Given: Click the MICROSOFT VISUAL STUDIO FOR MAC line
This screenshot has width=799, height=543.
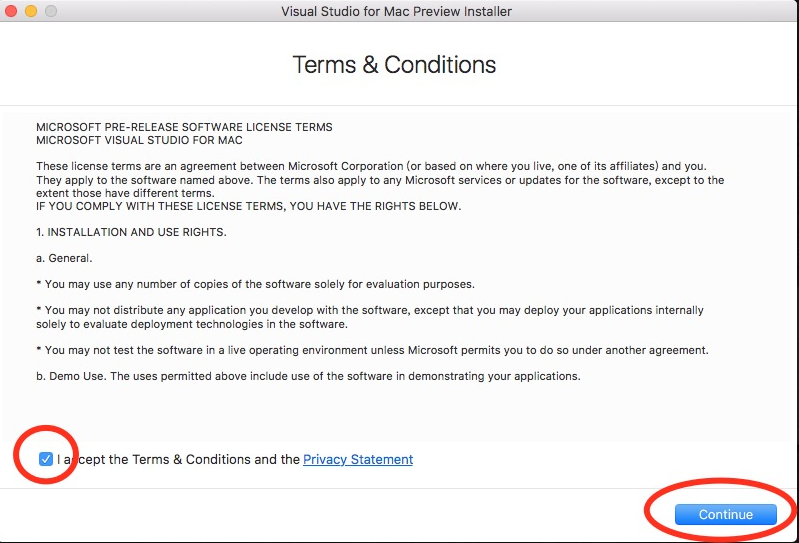Looking at the screenshot, I should (139, 140).
